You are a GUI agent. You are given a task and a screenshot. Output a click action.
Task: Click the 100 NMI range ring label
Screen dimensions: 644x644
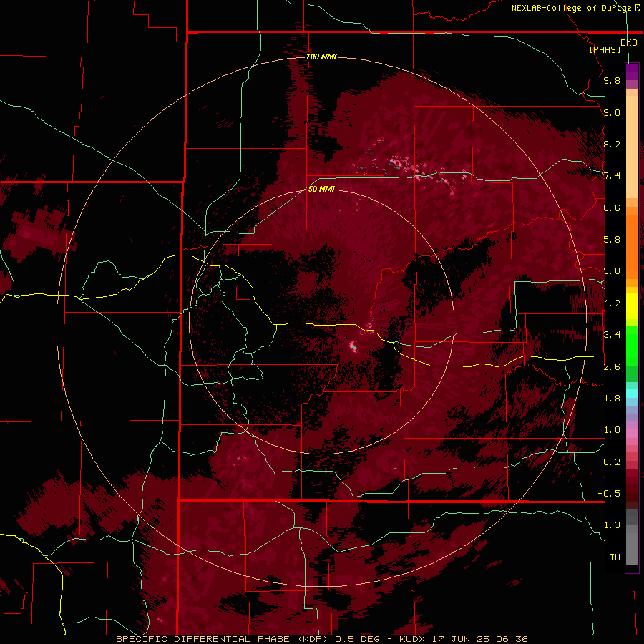pyautogui.click(x=321, y=57)
